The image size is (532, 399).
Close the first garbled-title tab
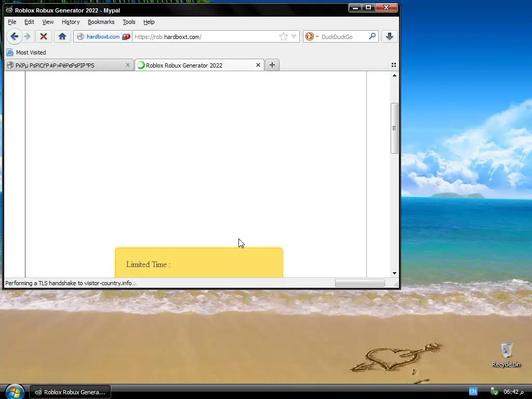coord(128,65)
